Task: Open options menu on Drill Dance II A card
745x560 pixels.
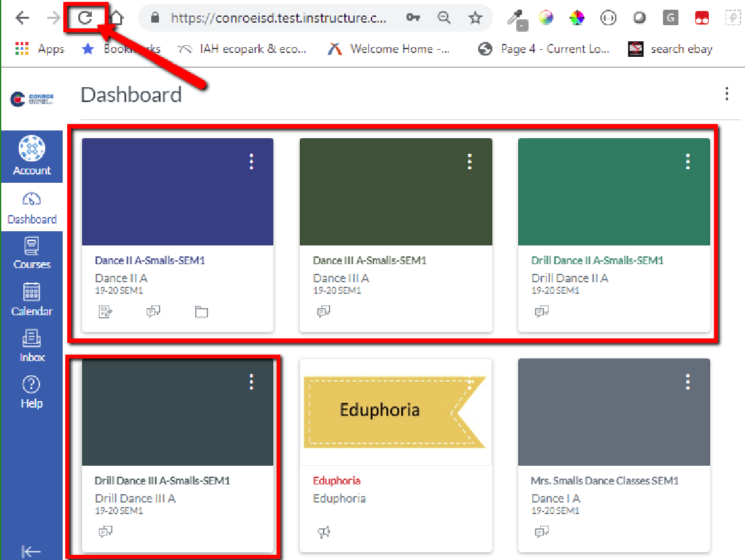Action: (x=687, y=161)
